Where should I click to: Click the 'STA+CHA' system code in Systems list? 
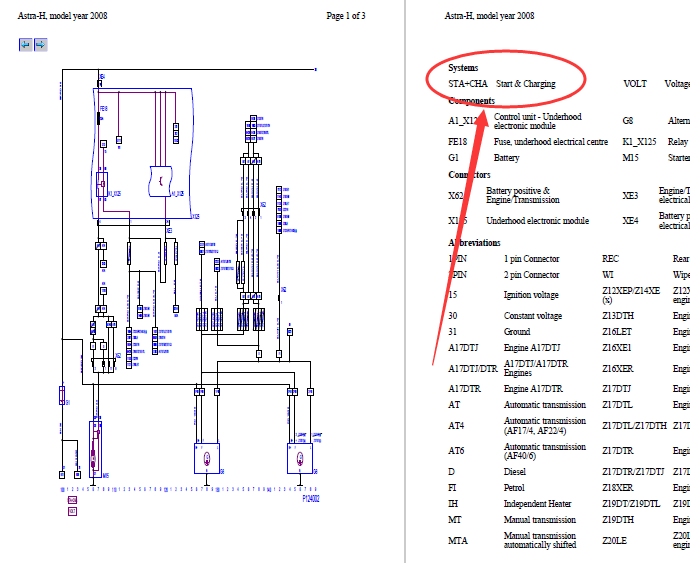468,84
